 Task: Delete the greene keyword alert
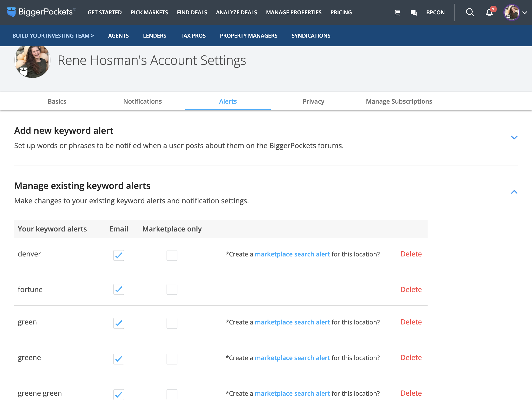[x=411, y=358]
